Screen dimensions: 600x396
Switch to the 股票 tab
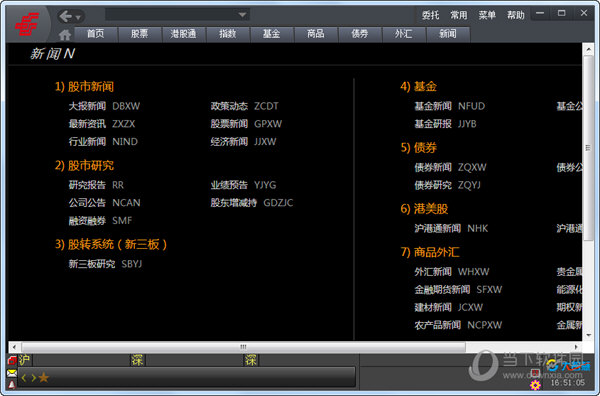pos(139,34)
